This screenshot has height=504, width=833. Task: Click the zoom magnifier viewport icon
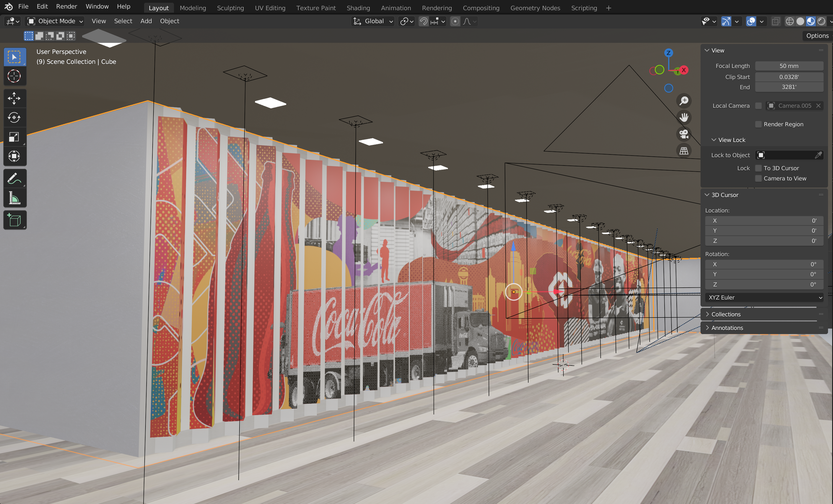click(x=684, y=101)
